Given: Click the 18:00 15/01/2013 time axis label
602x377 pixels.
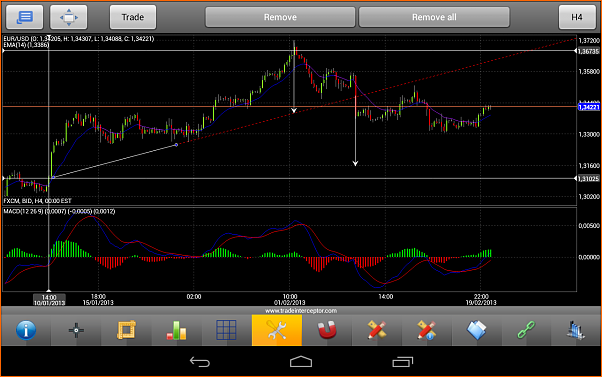Looking at the screenshot, I should [98, 299].
